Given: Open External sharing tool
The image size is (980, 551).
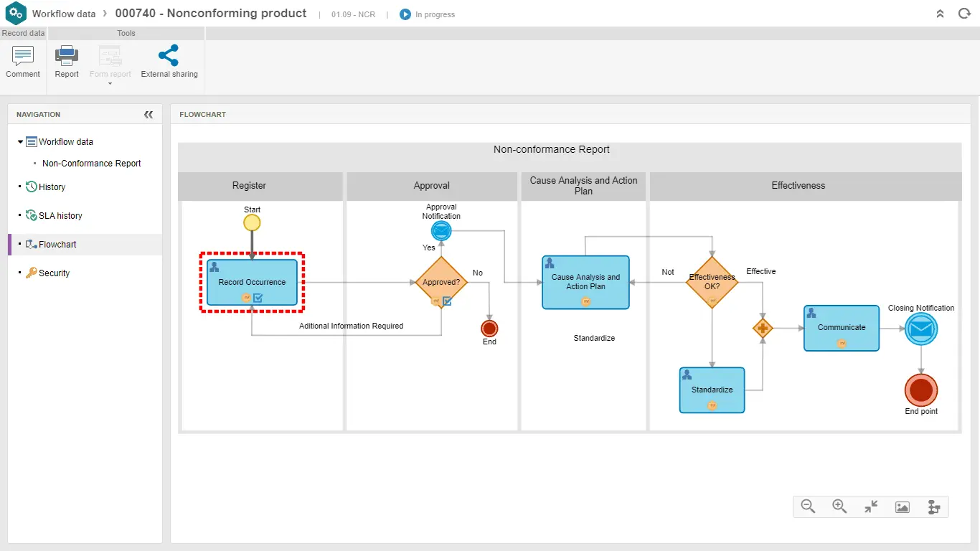Looking at the screenshot, I should (169, 61).
